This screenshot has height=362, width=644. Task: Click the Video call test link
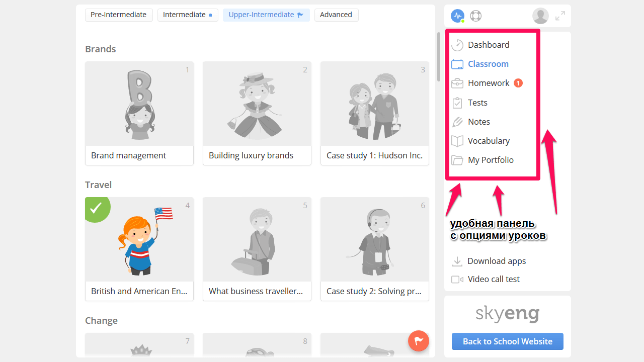click(494, 279)
